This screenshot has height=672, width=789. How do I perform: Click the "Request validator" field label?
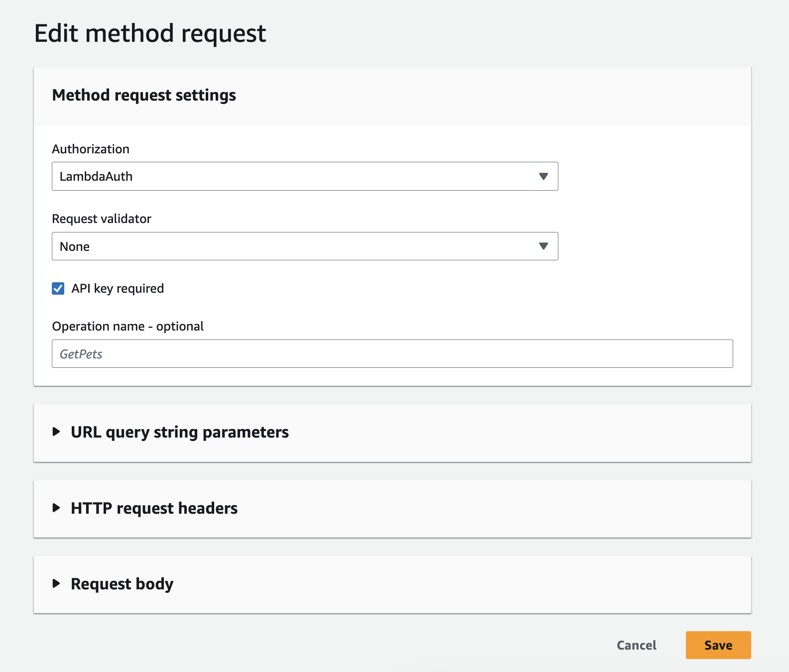[x=102, y=219]
